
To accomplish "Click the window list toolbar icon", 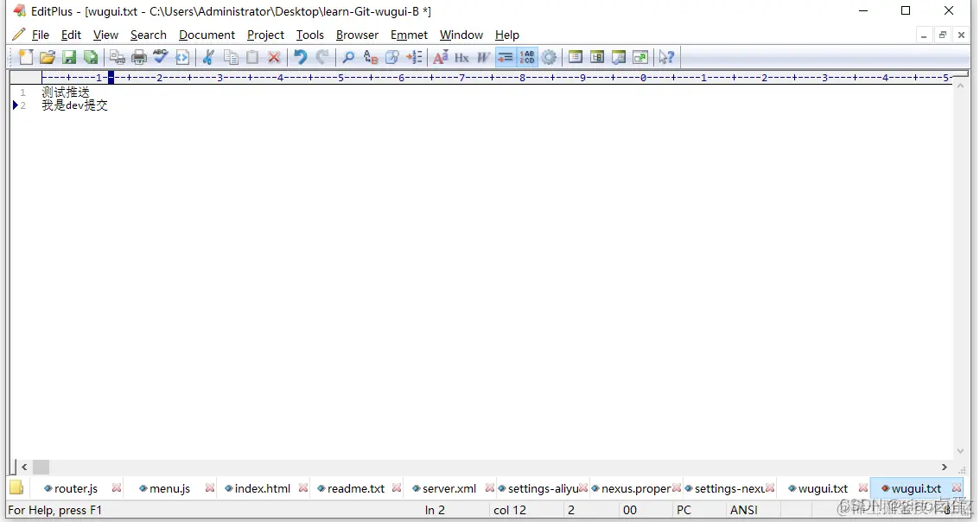I will click(640, 58).
